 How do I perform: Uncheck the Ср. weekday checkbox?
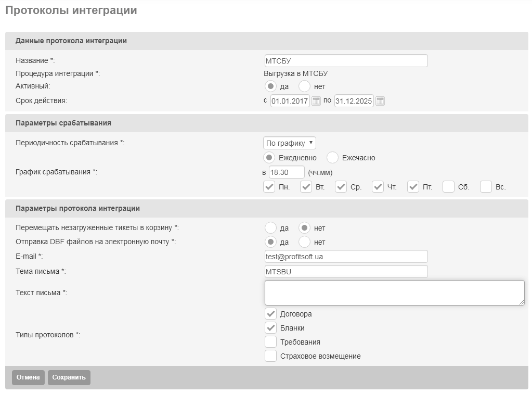click(x=341, y=187)
